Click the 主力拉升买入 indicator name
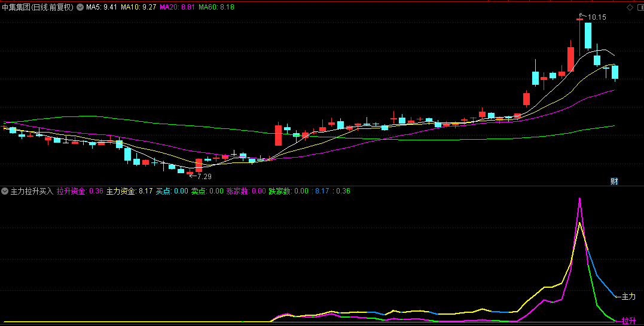Screen dimensions: 644x326 (x=32, y=191)
